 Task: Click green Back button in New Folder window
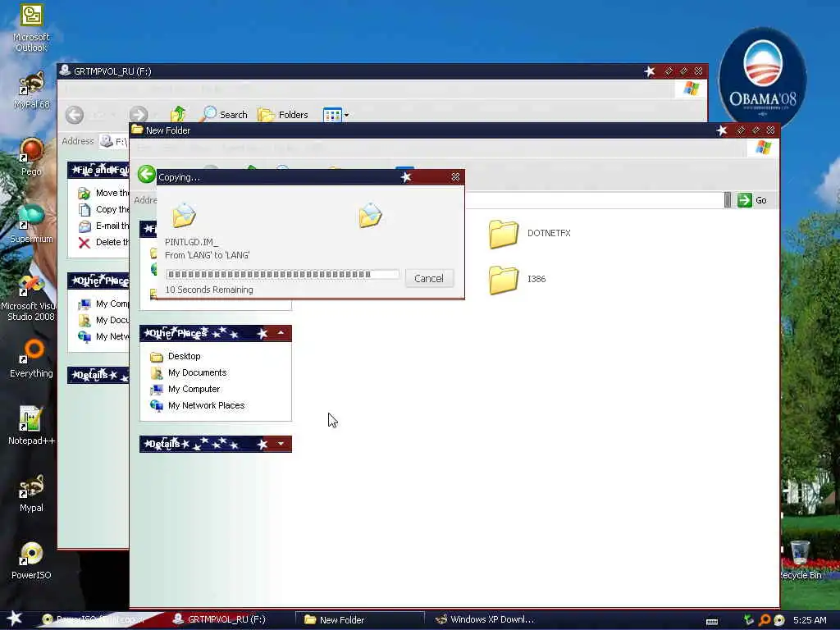click(x=146, y=174)
